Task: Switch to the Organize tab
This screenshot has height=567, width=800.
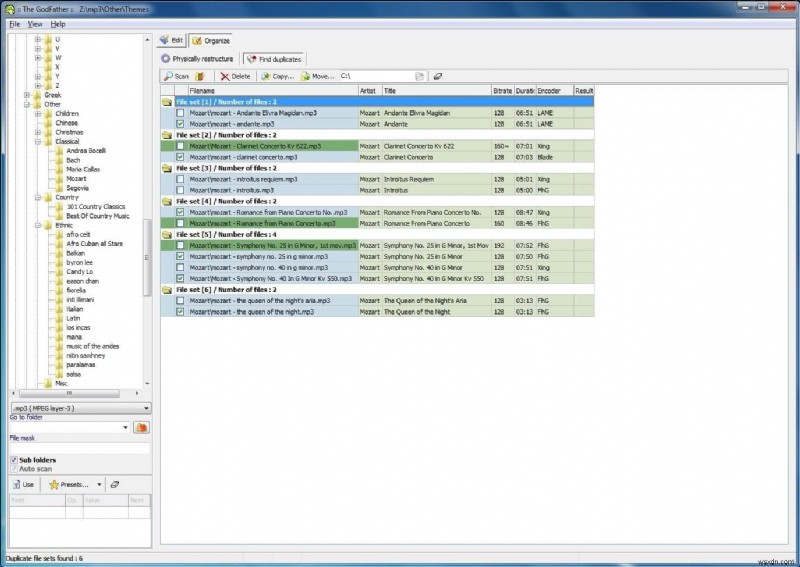Action: 211,40
